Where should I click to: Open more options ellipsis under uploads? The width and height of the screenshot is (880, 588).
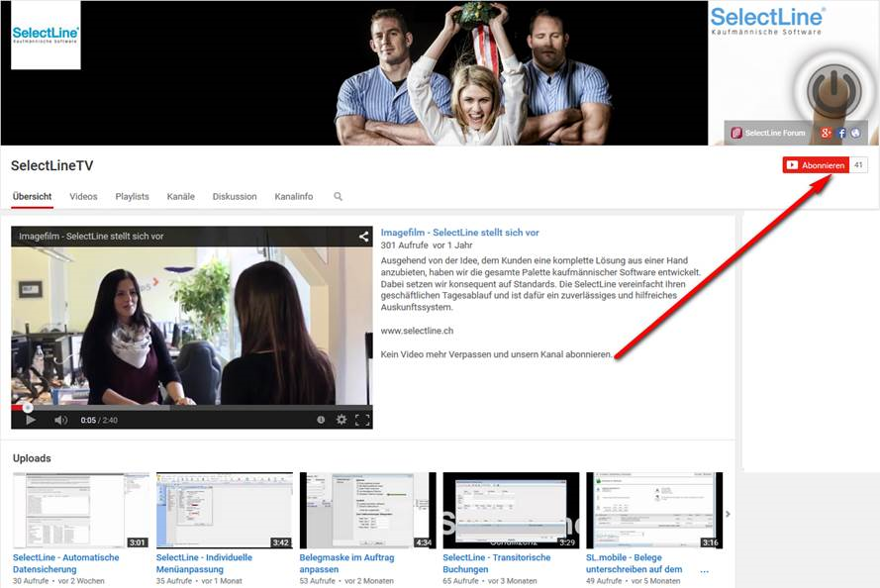point(705,570)
